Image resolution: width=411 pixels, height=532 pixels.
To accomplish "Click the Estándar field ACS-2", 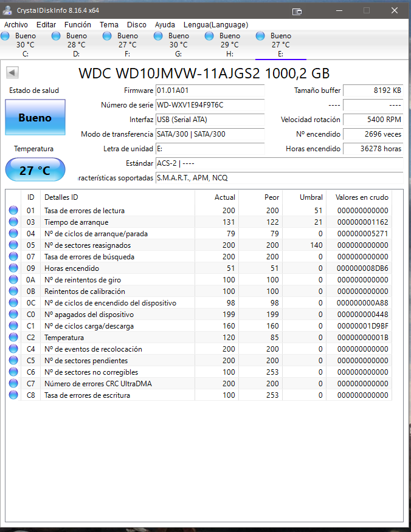I will coord(279,163).
